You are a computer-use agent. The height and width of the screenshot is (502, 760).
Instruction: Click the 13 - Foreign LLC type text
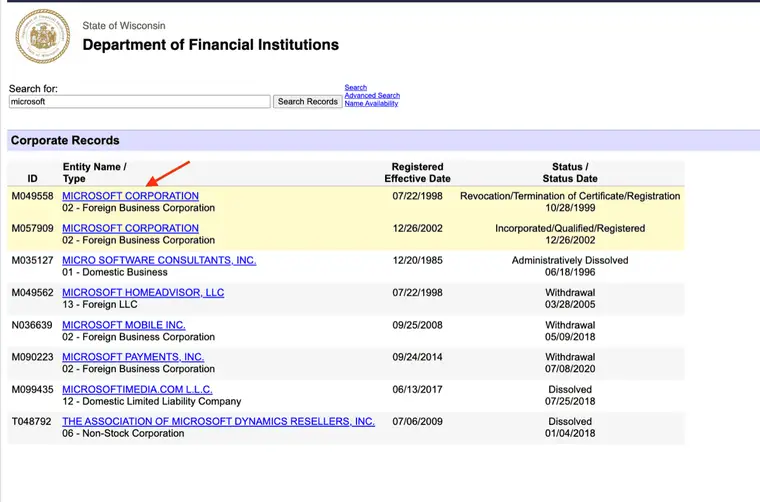[100, 305]
